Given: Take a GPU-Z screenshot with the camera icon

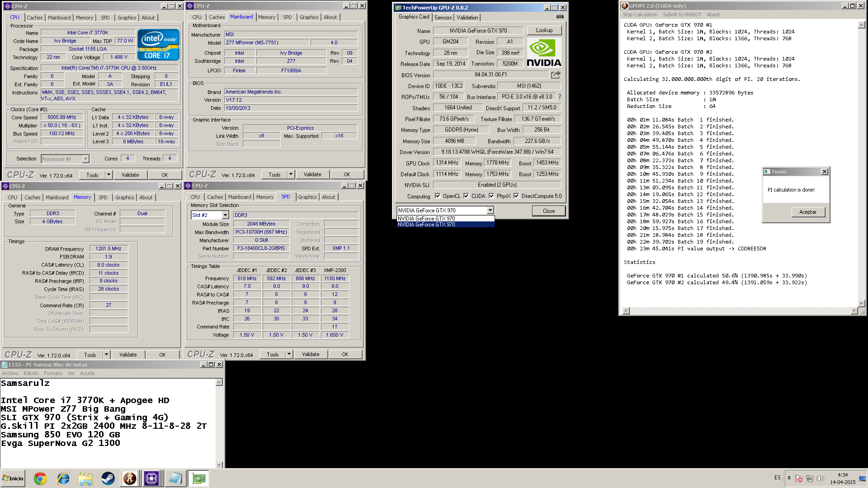Looking at the screenshot, I should (x=560, y=17).
